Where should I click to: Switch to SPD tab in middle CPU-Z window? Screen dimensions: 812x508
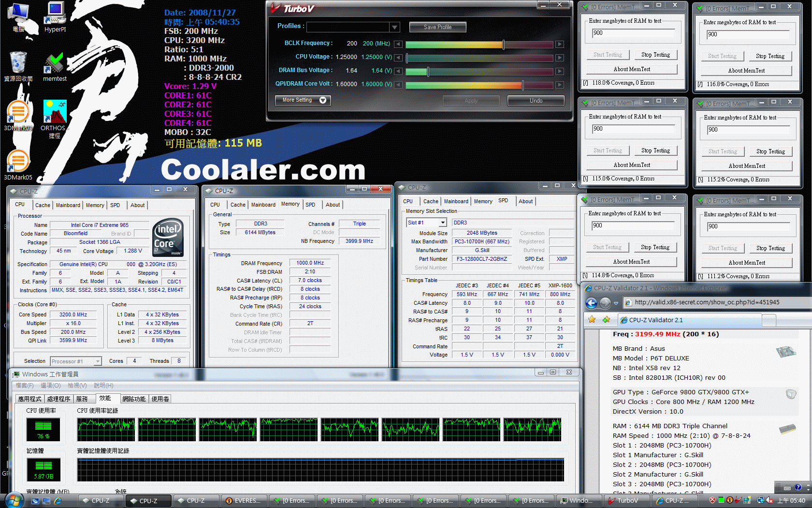(x=310, y=205)
